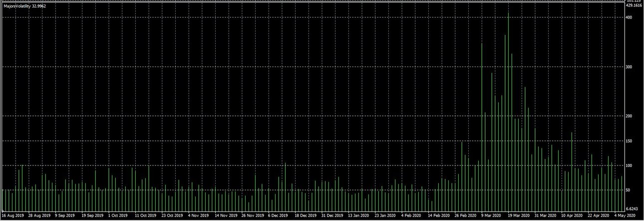Image resolution: width=644 pixels, height=221 pixels.
Task: Click the 26 Feb 2020 date label
Action: [465, 215]
